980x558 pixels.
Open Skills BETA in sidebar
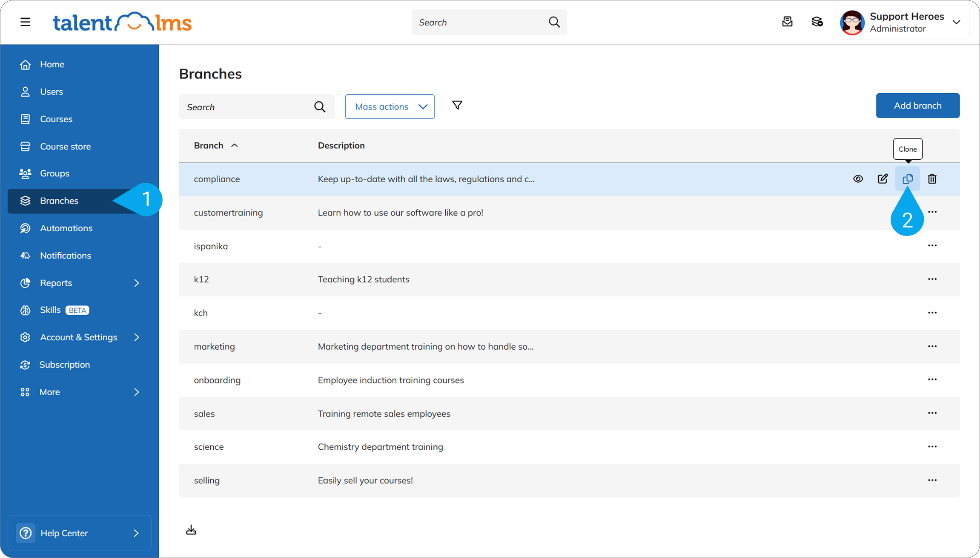click(80, 310)
